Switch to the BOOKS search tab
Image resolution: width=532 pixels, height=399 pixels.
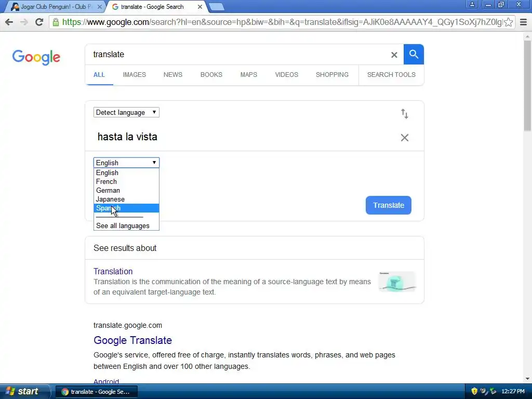(211, 75)
